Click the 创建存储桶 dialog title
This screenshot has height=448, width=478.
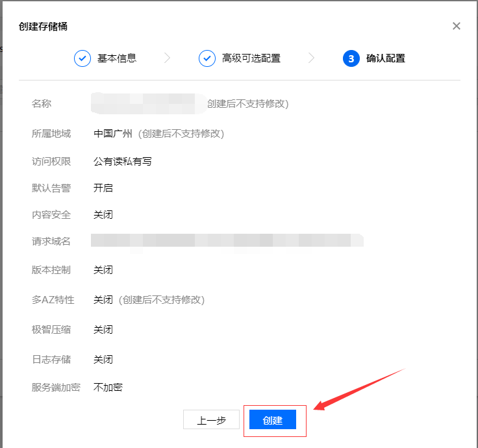coord(44,27)
